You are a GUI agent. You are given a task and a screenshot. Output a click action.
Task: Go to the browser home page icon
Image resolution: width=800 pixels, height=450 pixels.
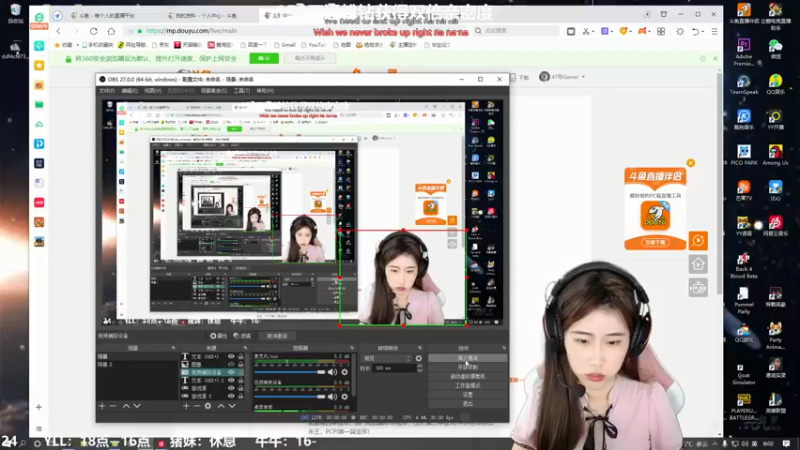pyautogui.click(x=111, y=31)
